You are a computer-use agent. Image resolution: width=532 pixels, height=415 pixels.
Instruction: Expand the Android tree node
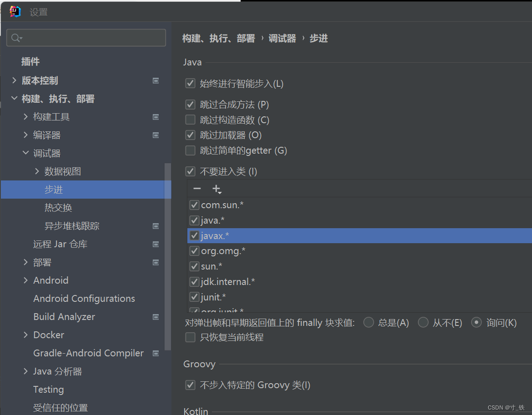(25, 280)
